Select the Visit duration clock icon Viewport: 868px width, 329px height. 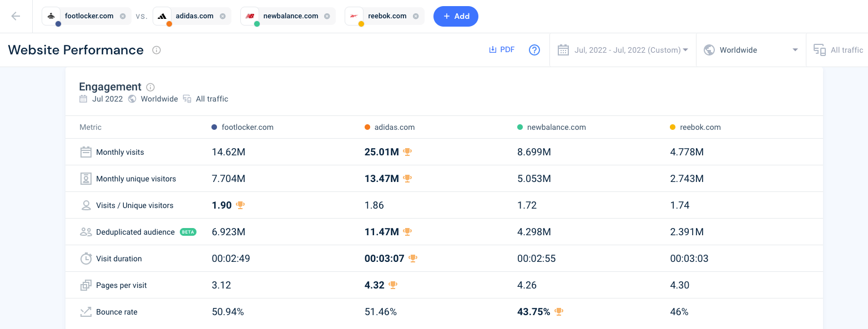click(86, 258)
